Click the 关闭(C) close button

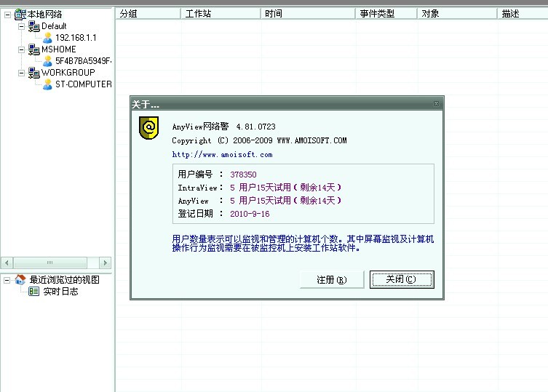click(x=402, y=279)
